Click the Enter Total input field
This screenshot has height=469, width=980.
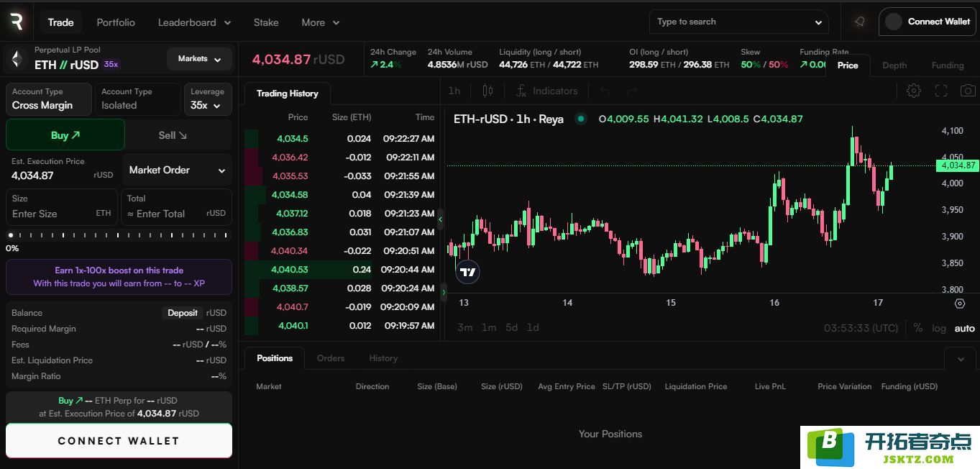click(x=176, y=207)
